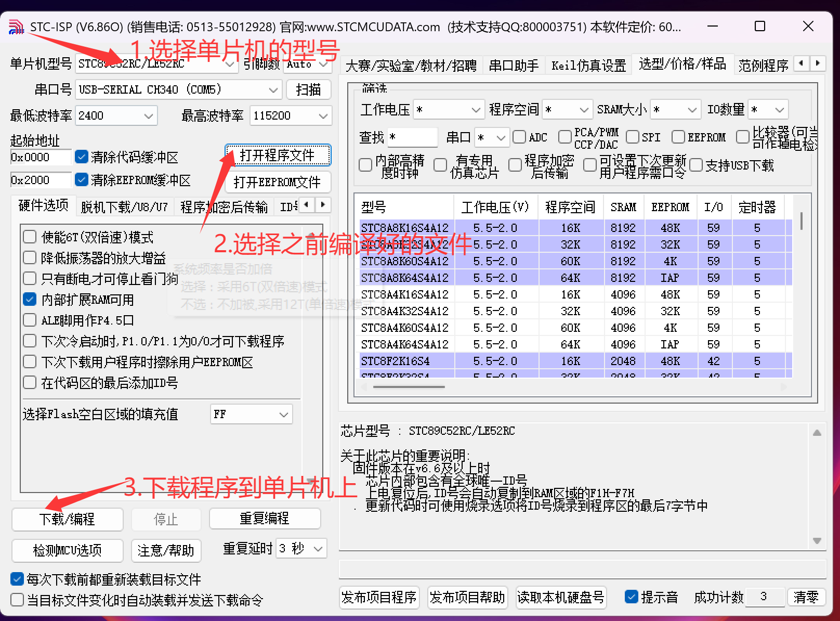
Task: Click 检测MCU选项 button
Action: point(67,550)
